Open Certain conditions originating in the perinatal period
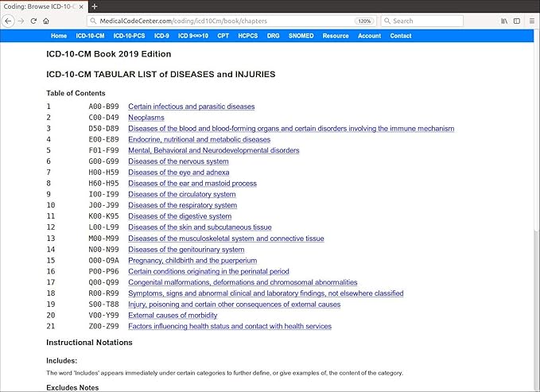This screenshot has height=392, width=540. tap(208, 271)
